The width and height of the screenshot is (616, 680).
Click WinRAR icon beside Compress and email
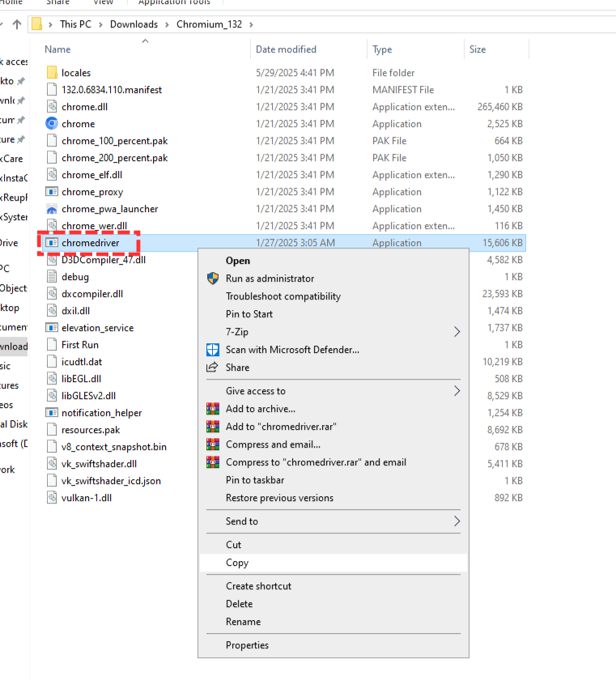(212, 444)
